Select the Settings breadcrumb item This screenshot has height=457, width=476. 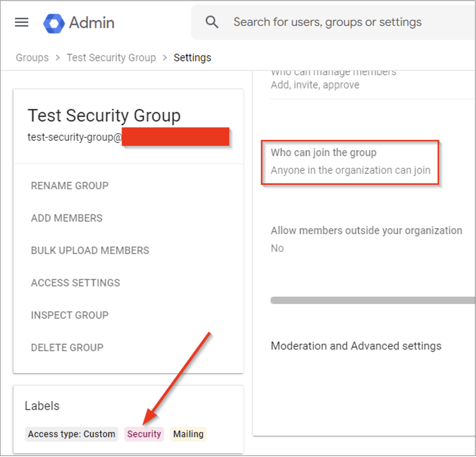[x=192, y=57]
